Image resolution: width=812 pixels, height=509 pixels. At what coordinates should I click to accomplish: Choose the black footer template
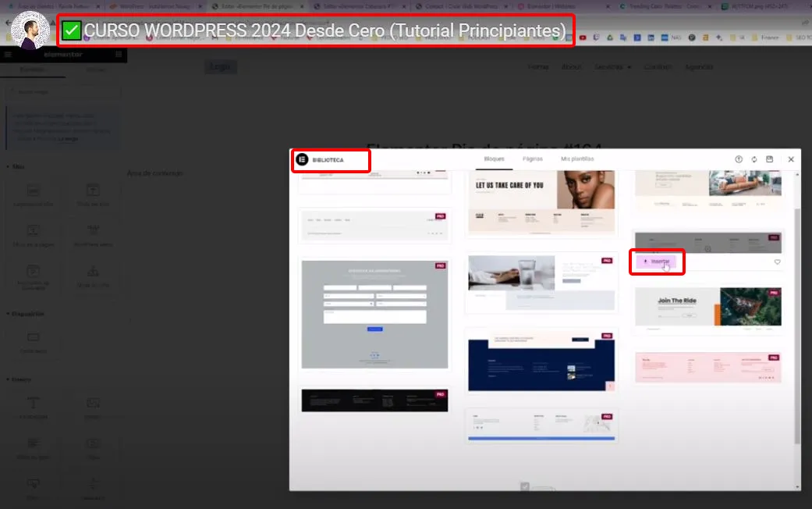tap(374, 400)
